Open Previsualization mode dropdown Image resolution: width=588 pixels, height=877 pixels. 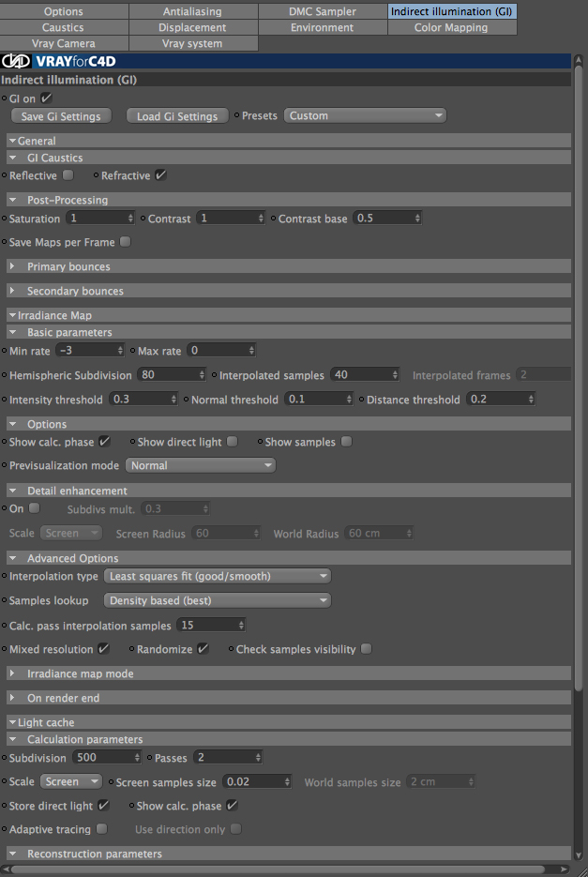pos(201,465)
